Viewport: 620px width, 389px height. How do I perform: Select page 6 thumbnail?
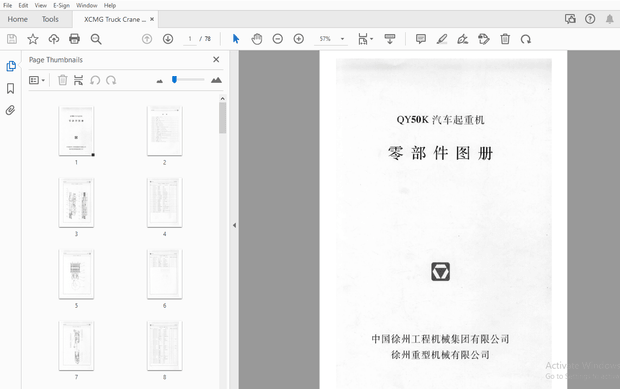tap(164, 274)
